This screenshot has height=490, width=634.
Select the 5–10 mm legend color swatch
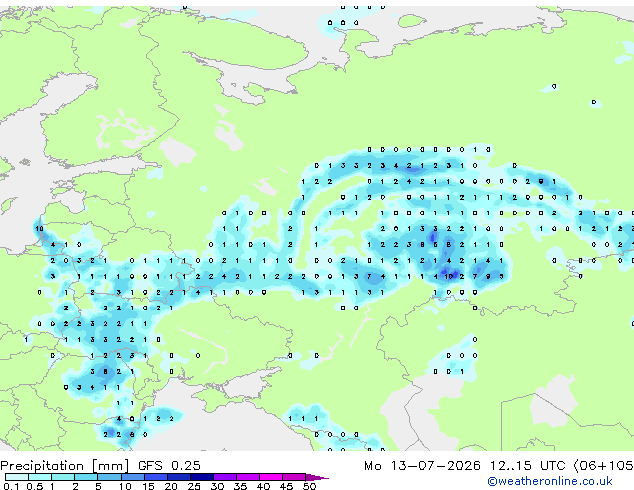point(109,477)
